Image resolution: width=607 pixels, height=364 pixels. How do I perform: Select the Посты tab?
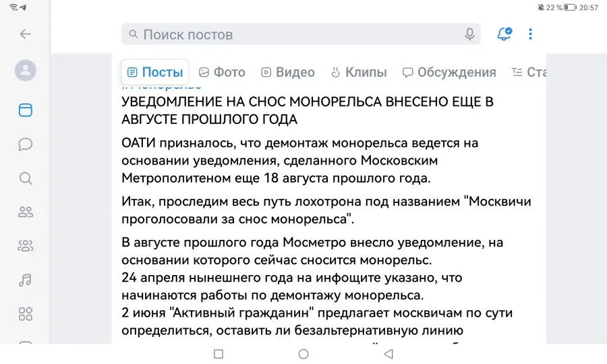[x=155, y=72]
